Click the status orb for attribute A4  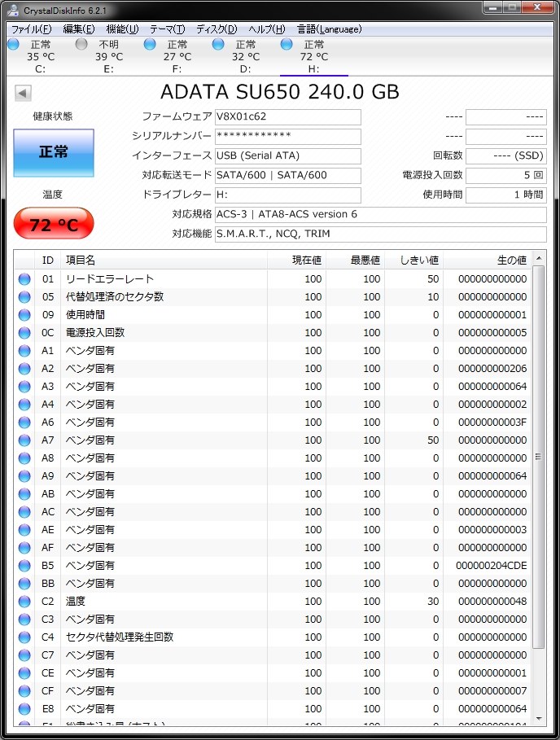(24, 405)
